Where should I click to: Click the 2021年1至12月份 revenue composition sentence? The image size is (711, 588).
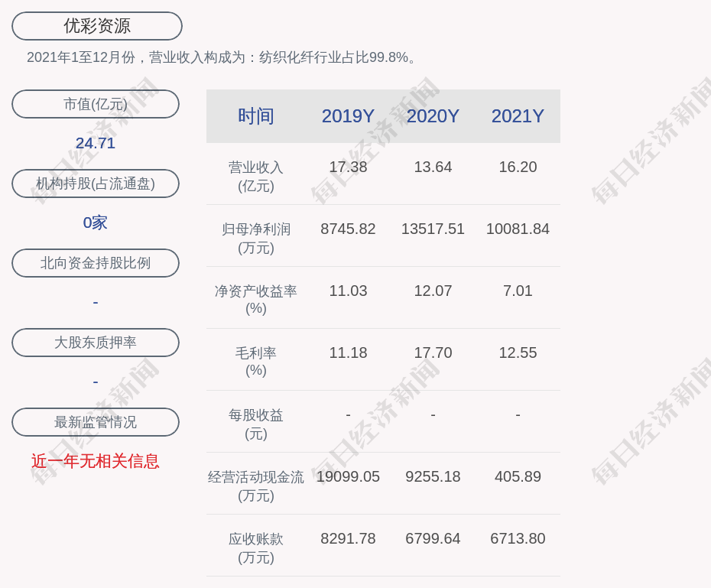[221, 57]
